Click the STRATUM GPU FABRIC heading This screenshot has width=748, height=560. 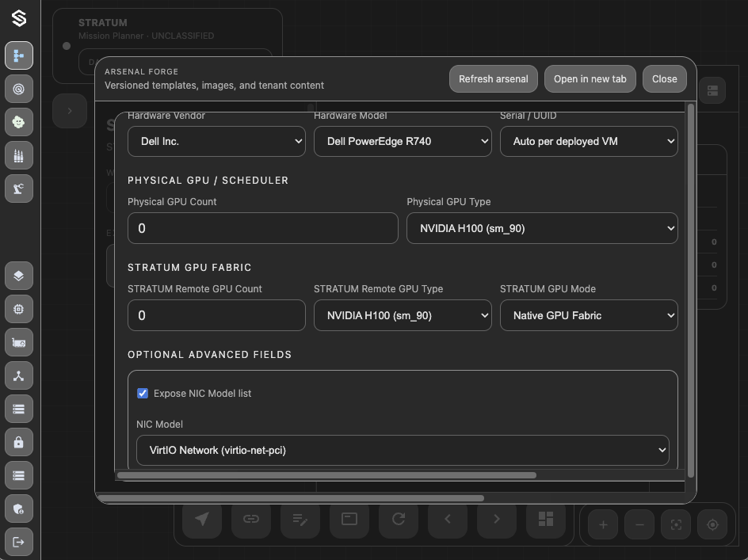[189, 268]
